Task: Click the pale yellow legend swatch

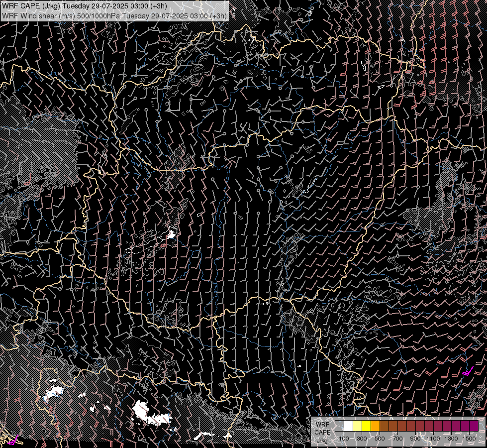Action: 358,426
